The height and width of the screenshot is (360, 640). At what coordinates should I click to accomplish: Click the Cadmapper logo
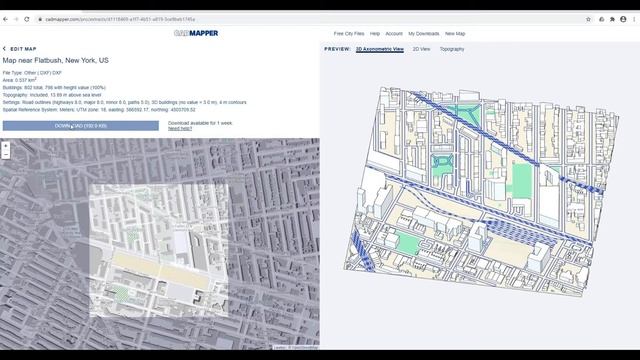[x=196, y=33]
